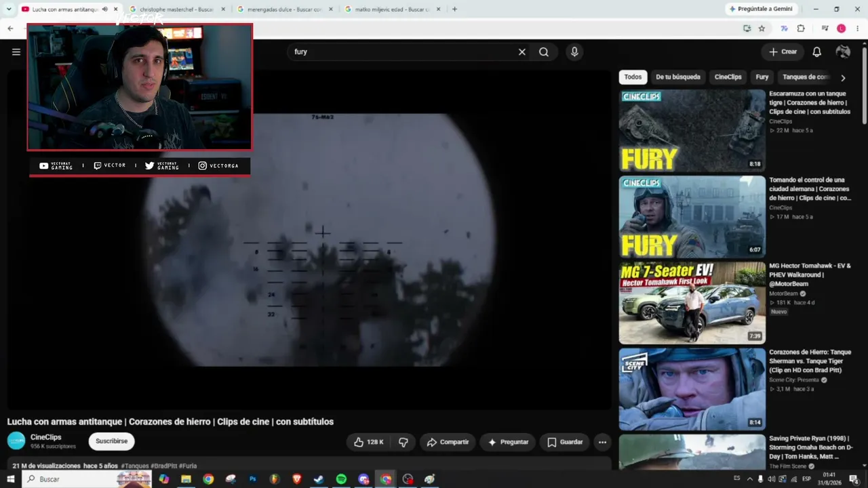The image size is (868, 488).
Task: Click the YouTube search magnifier button
Action: tap(544, 52)
